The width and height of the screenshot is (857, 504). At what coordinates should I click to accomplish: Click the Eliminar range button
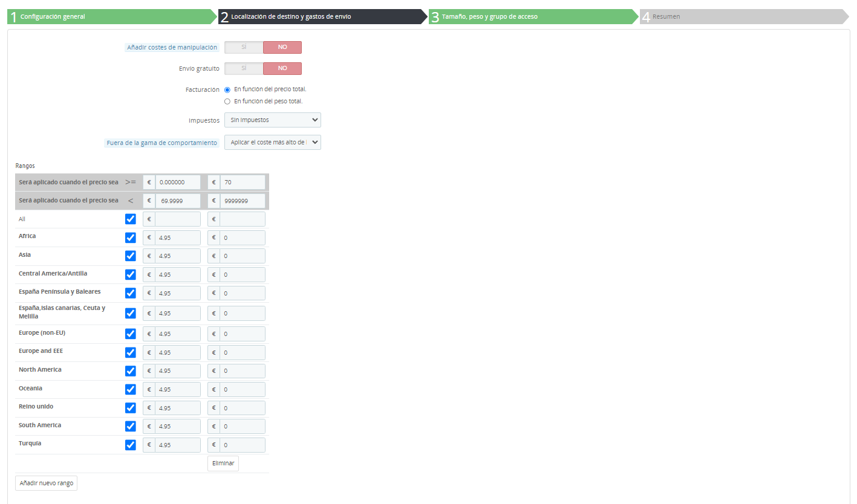(223, 464)
